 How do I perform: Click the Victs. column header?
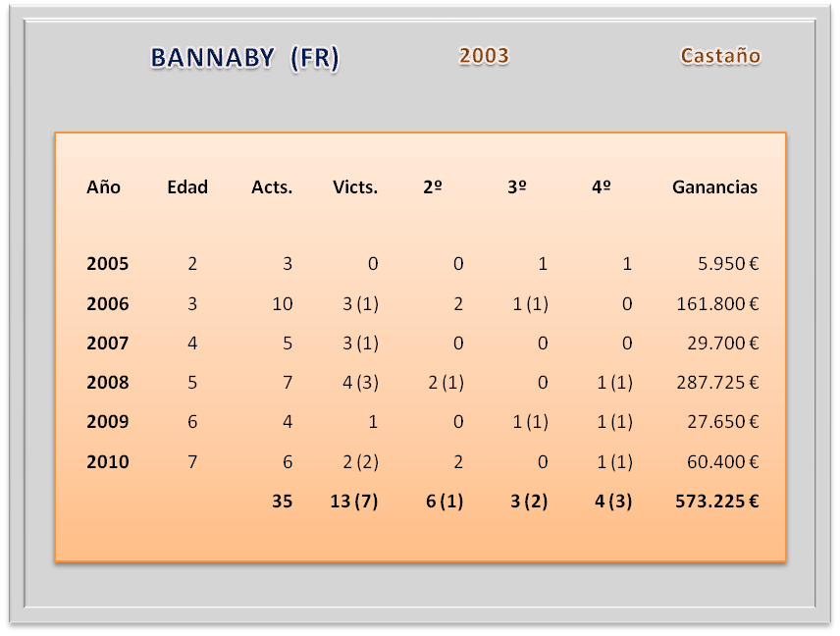tap(355, 186)
